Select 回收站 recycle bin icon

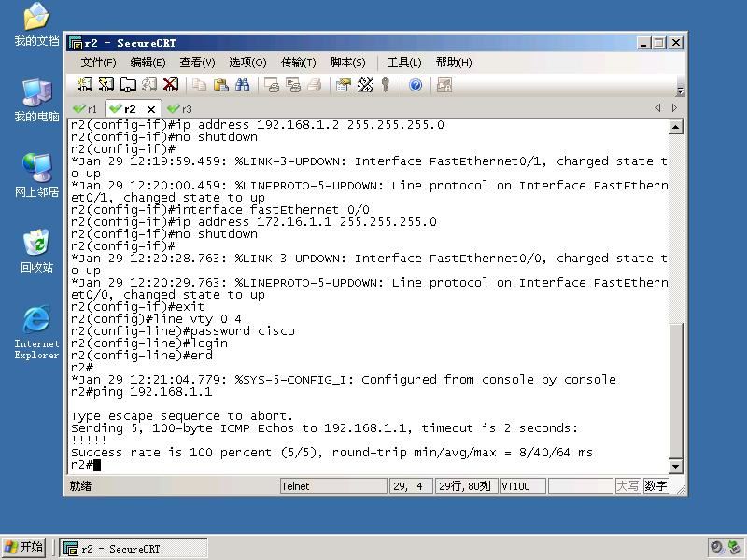click(x=36, y=251)
